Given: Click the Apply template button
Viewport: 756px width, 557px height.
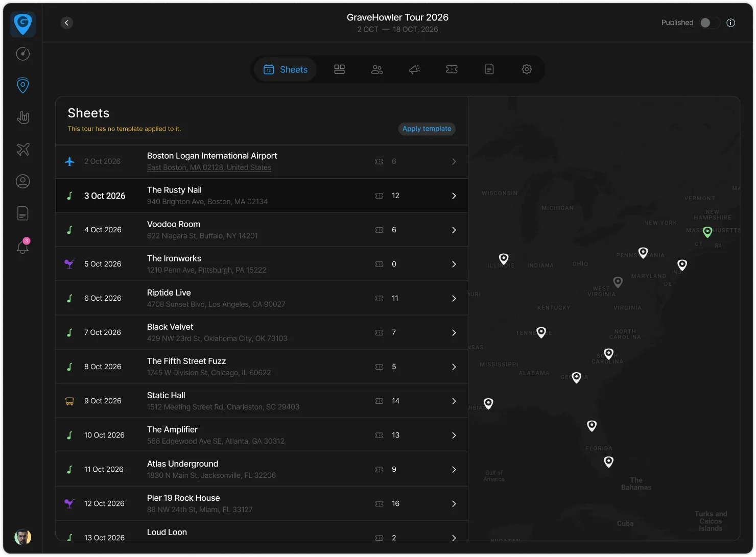Looking at the screenshot, I should click(x=427, y=129).
